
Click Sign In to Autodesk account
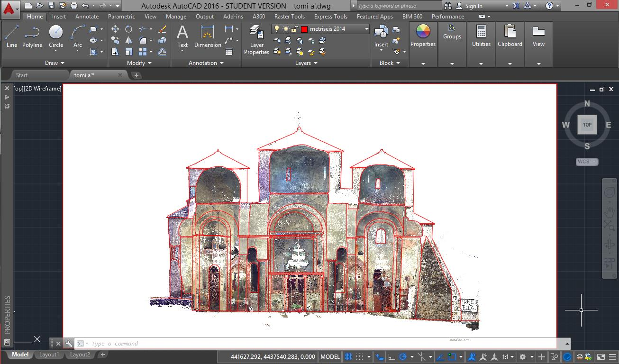(x=474, y=6)
